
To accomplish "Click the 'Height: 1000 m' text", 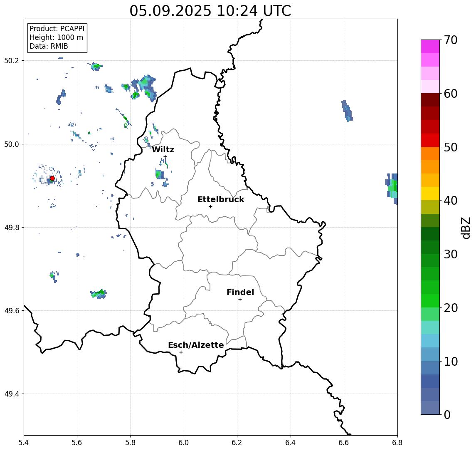I will [56, 37].
